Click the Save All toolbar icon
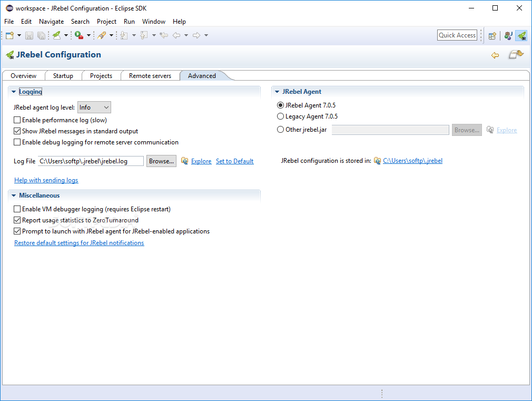 tap(41, 35)
